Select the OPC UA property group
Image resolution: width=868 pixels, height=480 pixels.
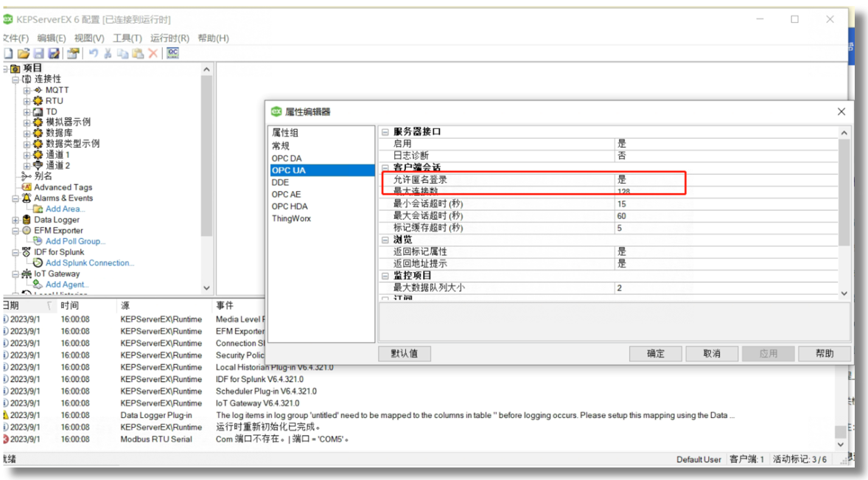point(321,170)
